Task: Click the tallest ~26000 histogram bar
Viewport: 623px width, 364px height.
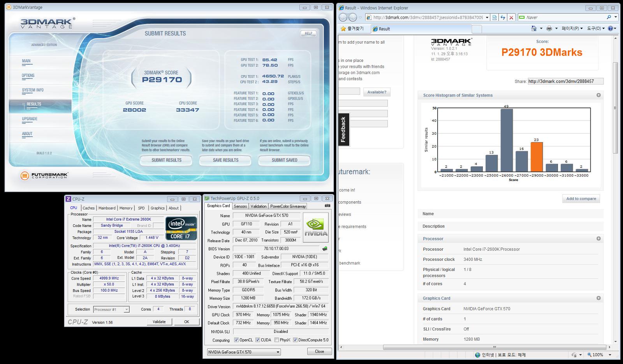Action: (506, 140)
